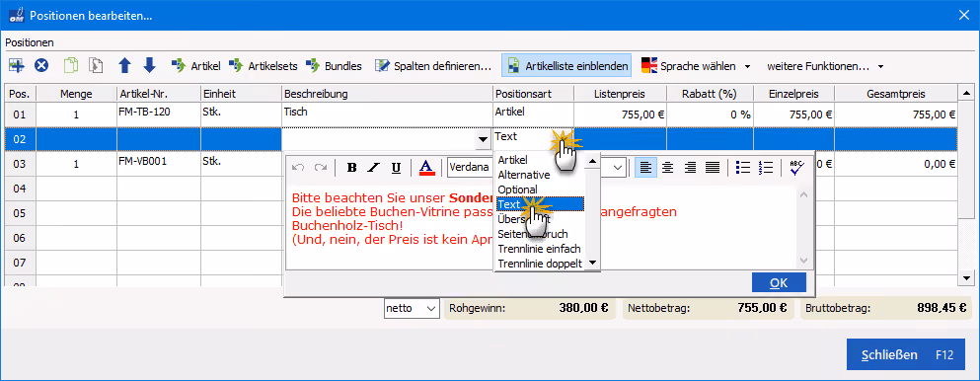Open the font size dropdown arrow
980x381 pixels.
click(x=618, y=168)
